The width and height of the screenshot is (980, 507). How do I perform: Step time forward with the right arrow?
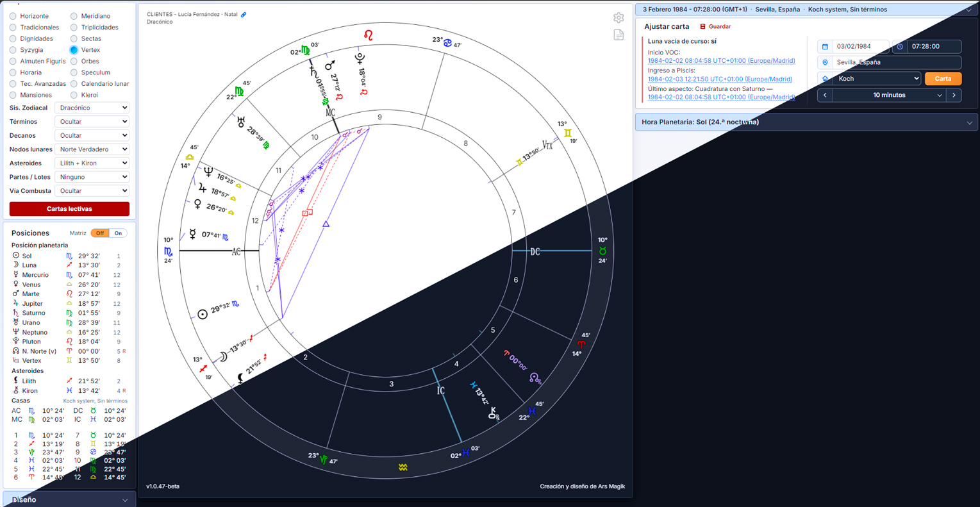click(954, 95)
